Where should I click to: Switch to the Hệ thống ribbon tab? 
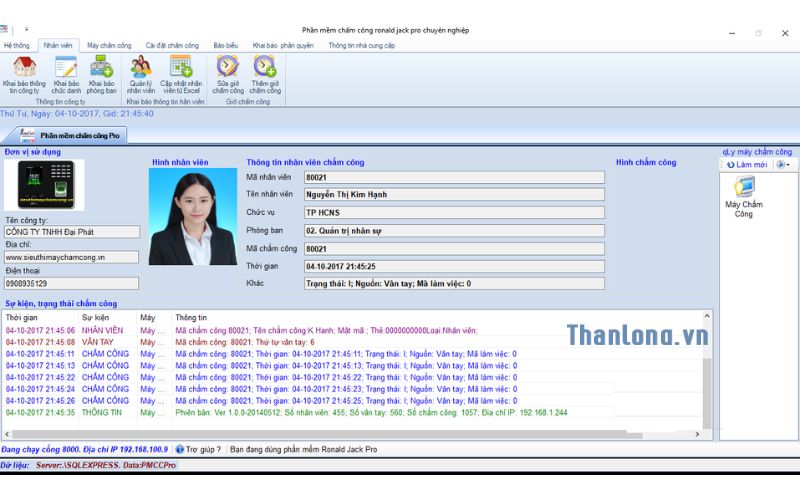tap(17, 45)
